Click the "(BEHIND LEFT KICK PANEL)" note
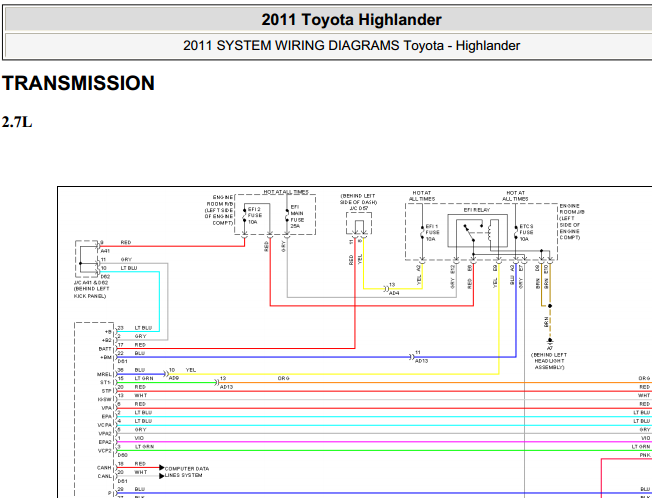Viewport: 652px width, 498px height. pyautogui.click(x=91, y=292)
